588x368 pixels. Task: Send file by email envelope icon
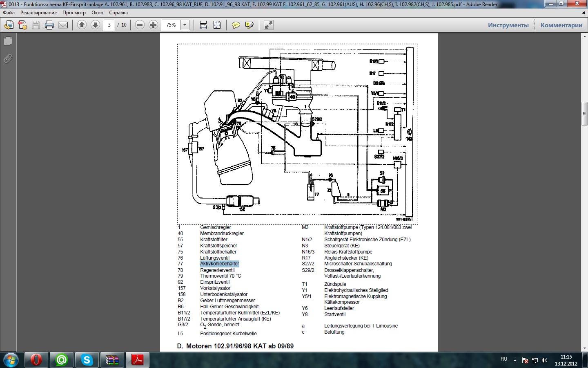[x=63, y=25]
